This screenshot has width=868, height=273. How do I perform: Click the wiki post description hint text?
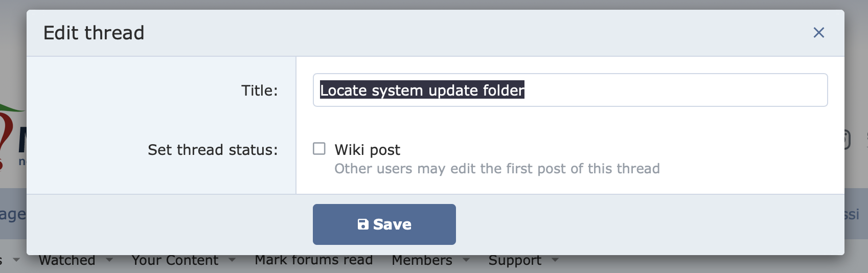click(x=497, y=169)
